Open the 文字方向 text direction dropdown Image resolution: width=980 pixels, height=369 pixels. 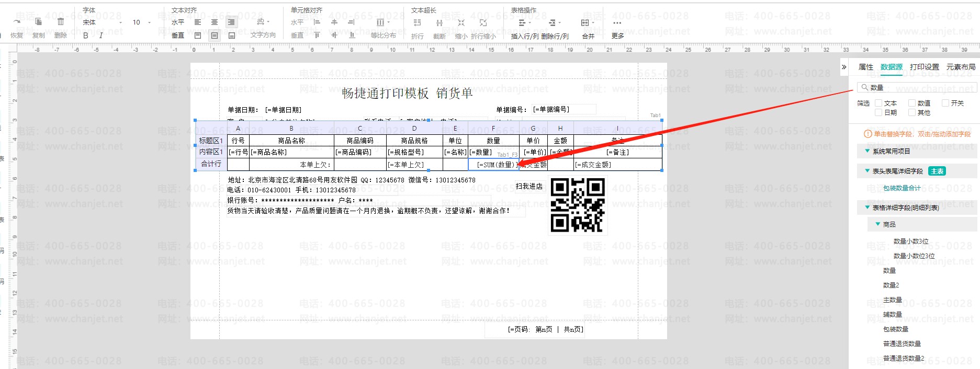click(x=263, y=22)
